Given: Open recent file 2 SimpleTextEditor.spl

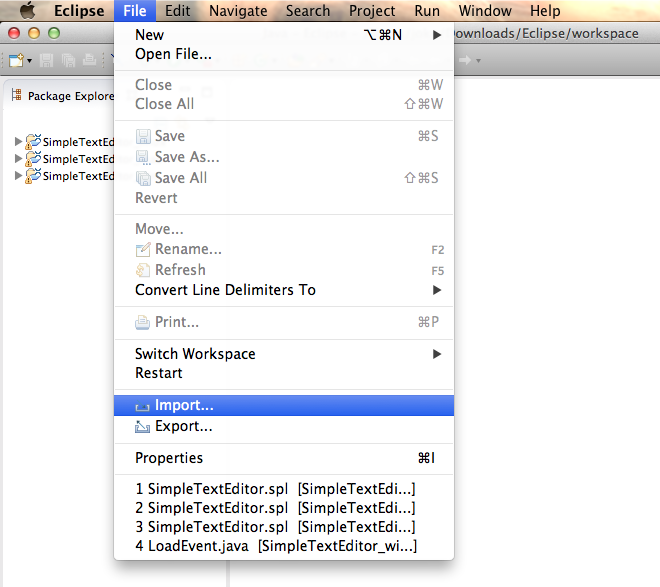Looking at the screenshot, I should (284, 508).
